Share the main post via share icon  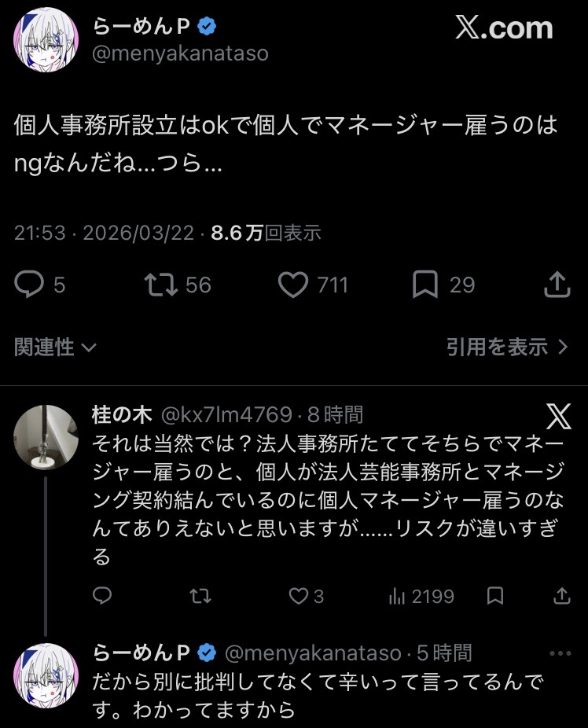pos(557,285)
